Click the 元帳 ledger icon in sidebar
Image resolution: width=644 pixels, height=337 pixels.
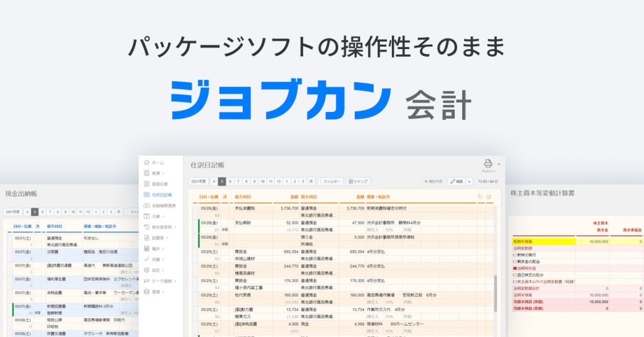click(147, 216)
